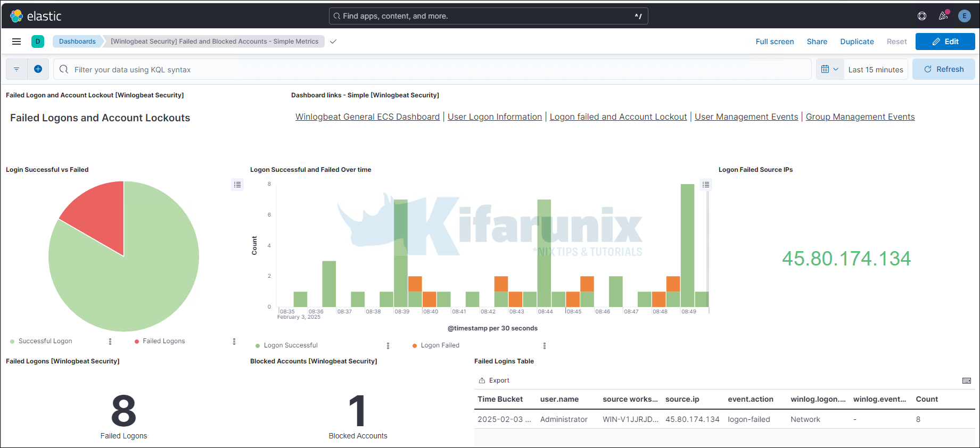980x448 pixels.
Task: Open Full screen mode
Action: click(x=775, y=42)
